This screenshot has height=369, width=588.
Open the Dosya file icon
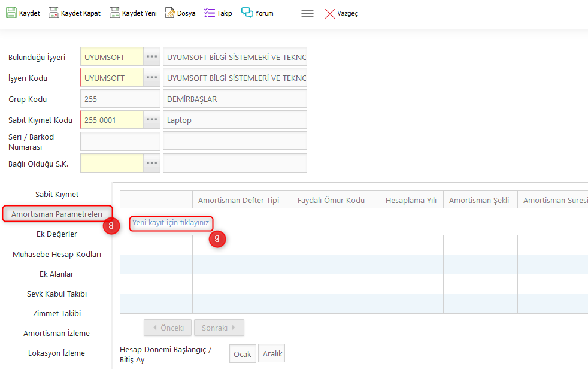point(170,13)
